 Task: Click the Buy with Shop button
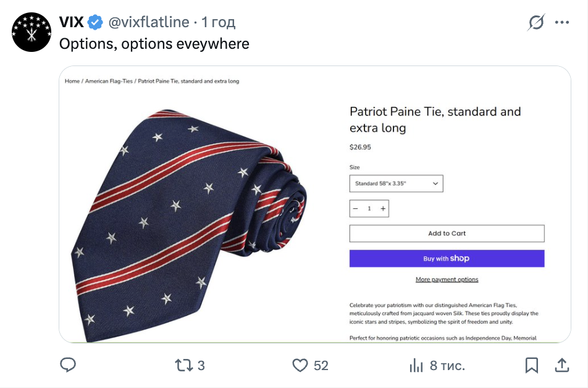pos(447,258)
